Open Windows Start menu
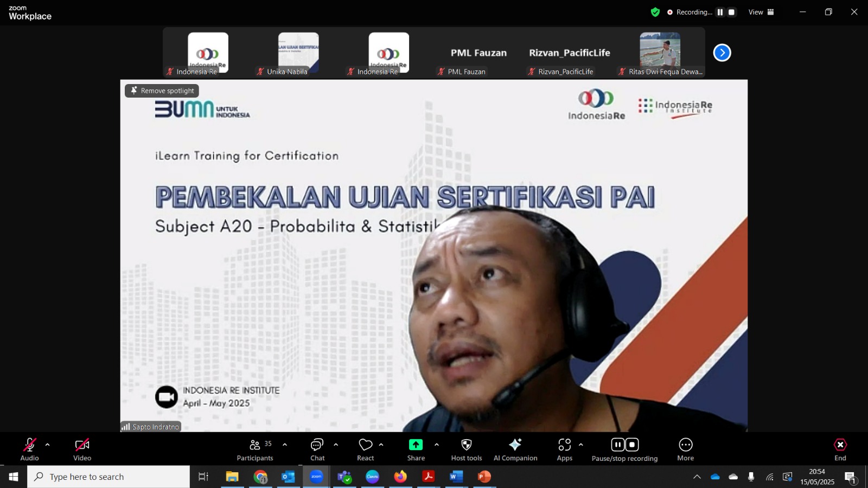This screenshot has width=868, height=488. point(14,477)
